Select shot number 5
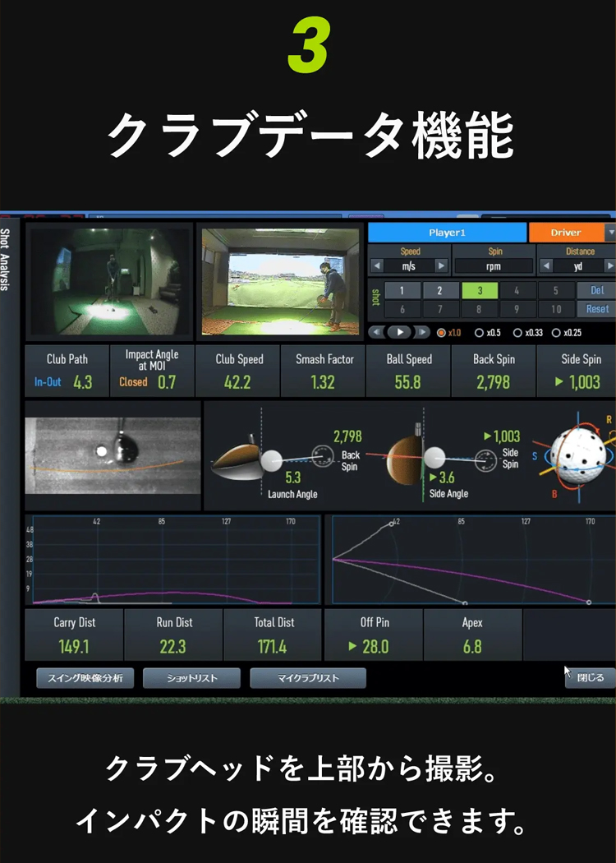The height and width of the screenshot is (863, 616). (555, 291)
